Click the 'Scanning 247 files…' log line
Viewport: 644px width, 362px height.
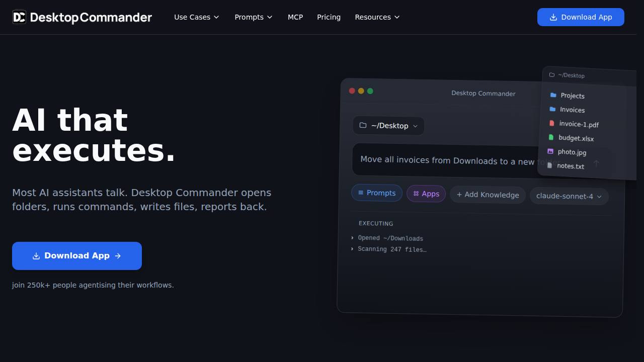(389, 249)
